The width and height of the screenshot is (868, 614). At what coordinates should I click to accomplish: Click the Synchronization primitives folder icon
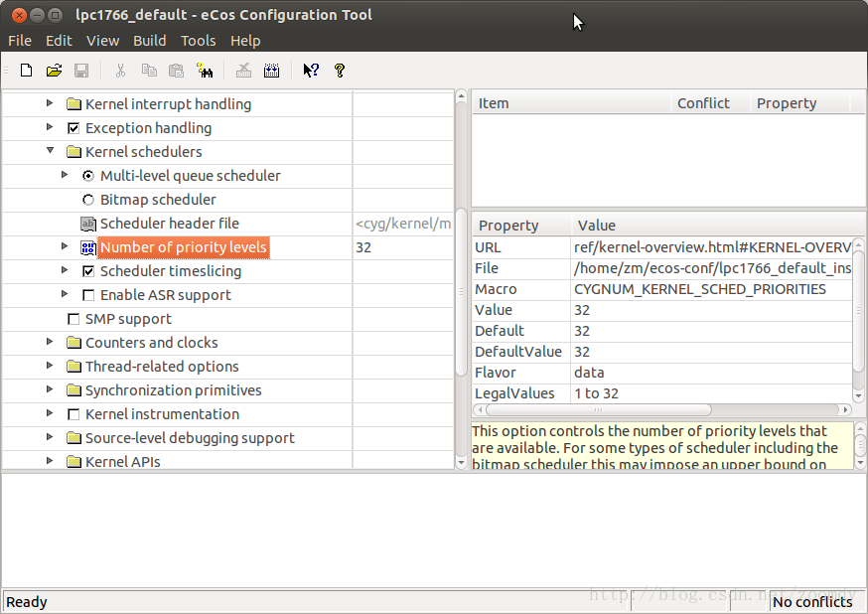pos(73,390)
